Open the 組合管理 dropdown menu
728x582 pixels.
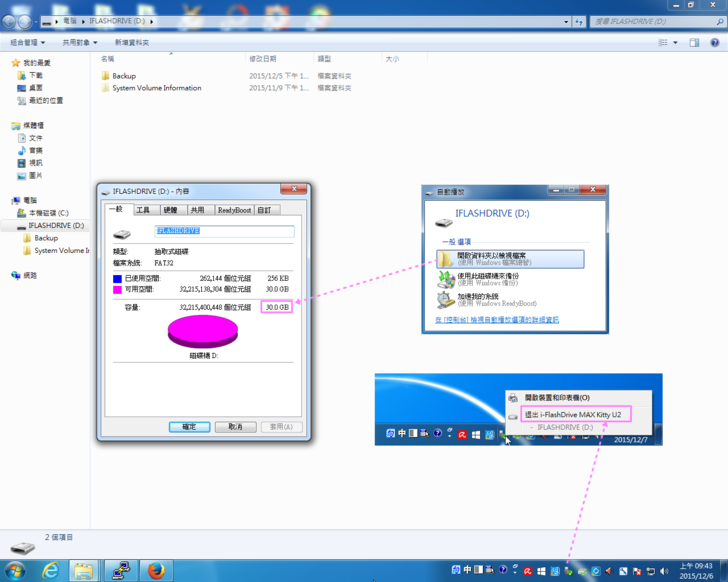tap(28, 43)
